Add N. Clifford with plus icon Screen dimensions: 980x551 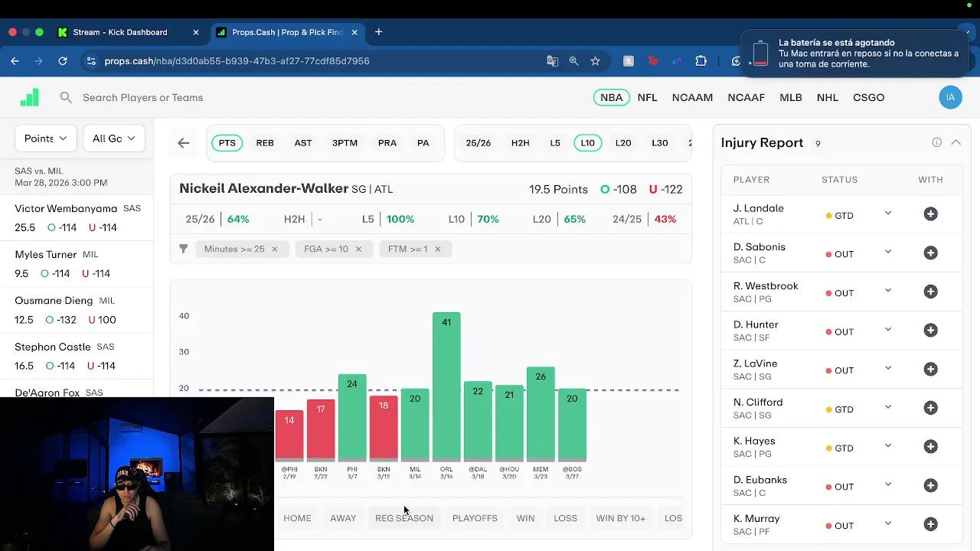point(930,408)
